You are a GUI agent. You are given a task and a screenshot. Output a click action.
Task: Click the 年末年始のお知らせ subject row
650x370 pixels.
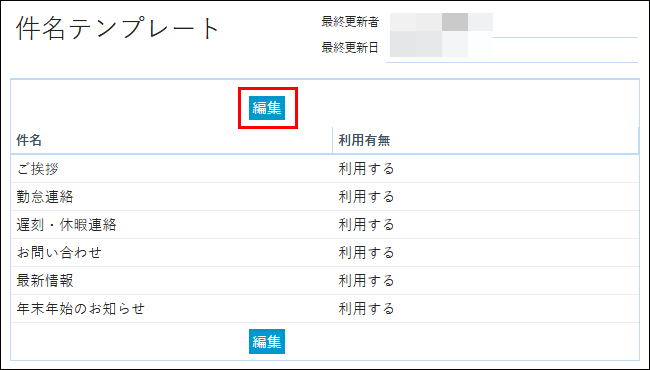coord(325,309)
